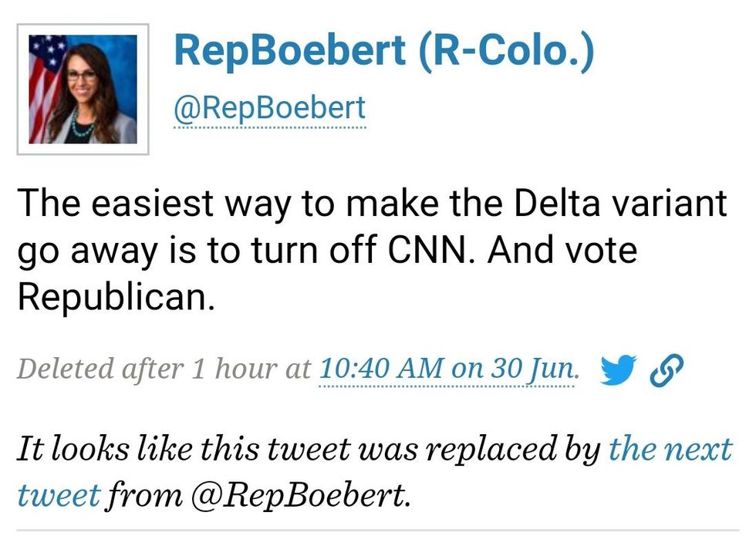The image size is (756, 536).
Task: Click the chain permalink icon
Action: click(x=667, y=371)
